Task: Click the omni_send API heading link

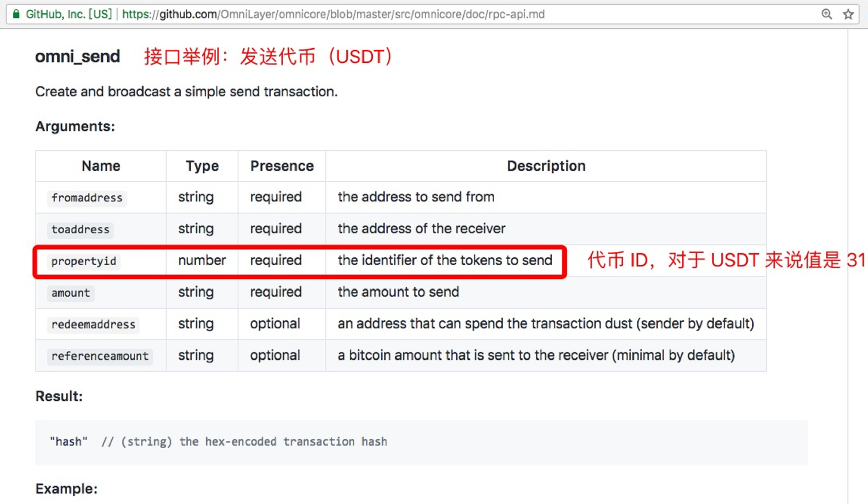Action: pyautogui.click(x=77, y=56)
